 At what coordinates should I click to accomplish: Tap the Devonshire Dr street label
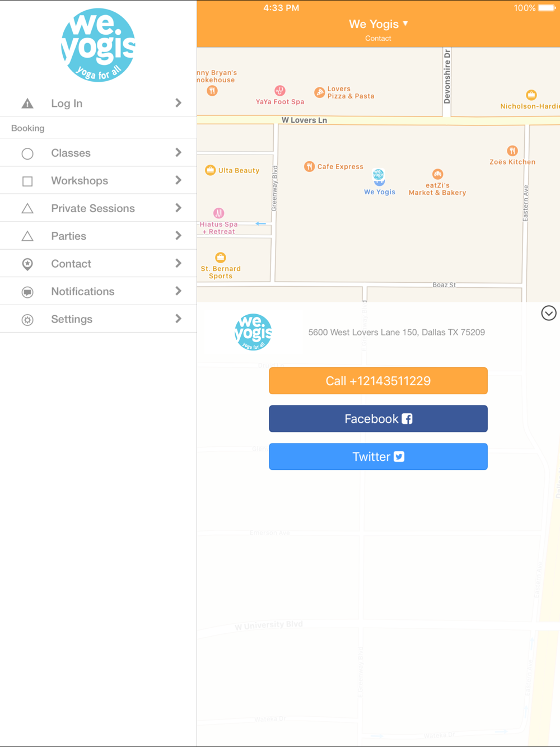(447, 77)
